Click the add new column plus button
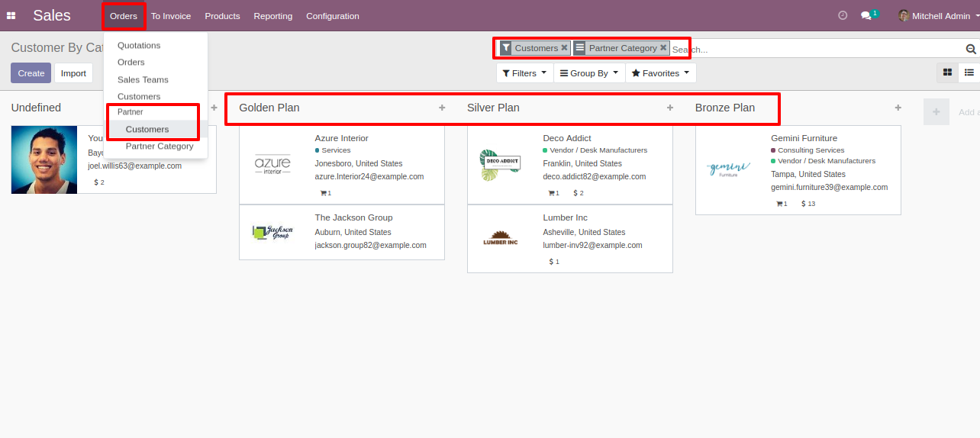This screenshot has width=980, height=438. point(936,111)
